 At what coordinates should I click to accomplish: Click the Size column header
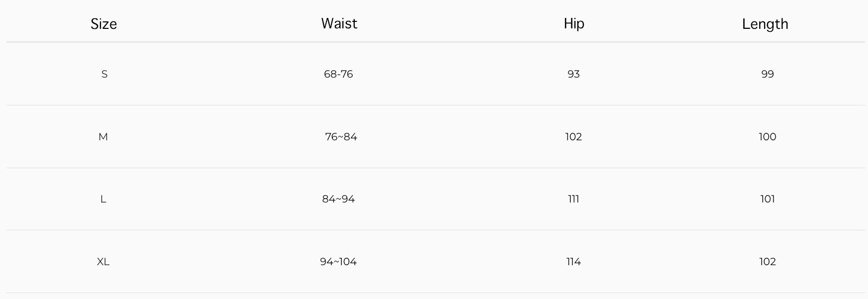pos(103,24)
